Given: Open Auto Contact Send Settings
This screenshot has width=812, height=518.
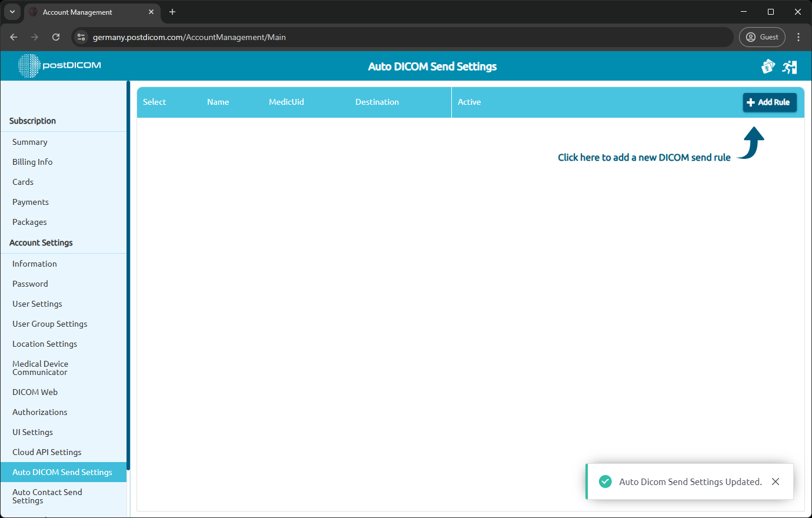Looking at the screenshot, I should tap(47, 496).
